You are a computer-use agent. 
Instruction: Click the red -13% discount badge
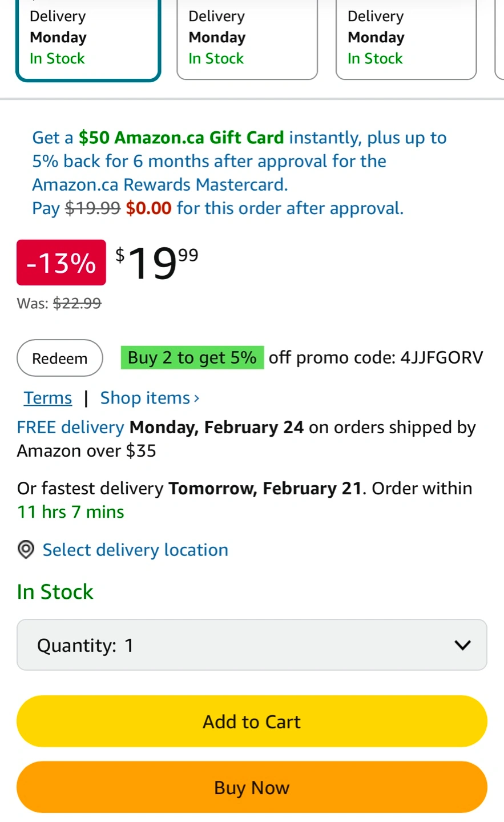(x=61, y=263)
